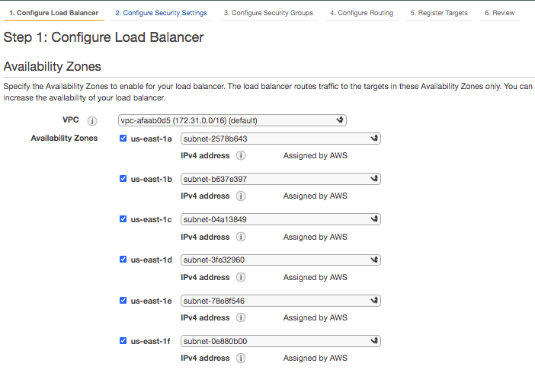Disable the us-east-1f availability zone
Screen dimensions: 535x392
pyautogui.click(x=123, y=341)
